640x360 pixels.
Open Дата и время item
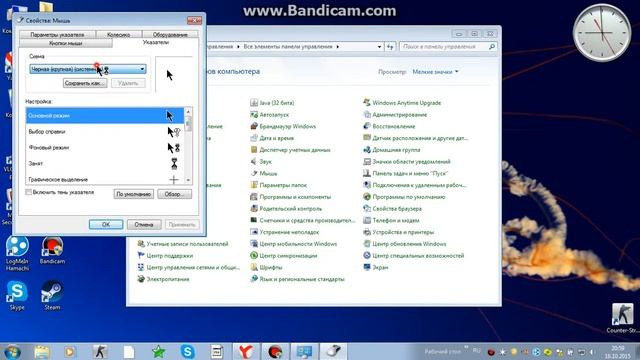click(272, 138)
